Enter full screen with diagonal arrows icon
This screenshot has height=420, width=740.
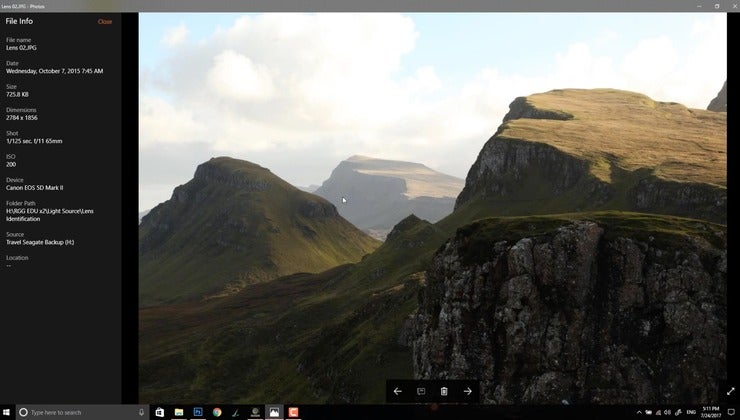pos(731,391)
